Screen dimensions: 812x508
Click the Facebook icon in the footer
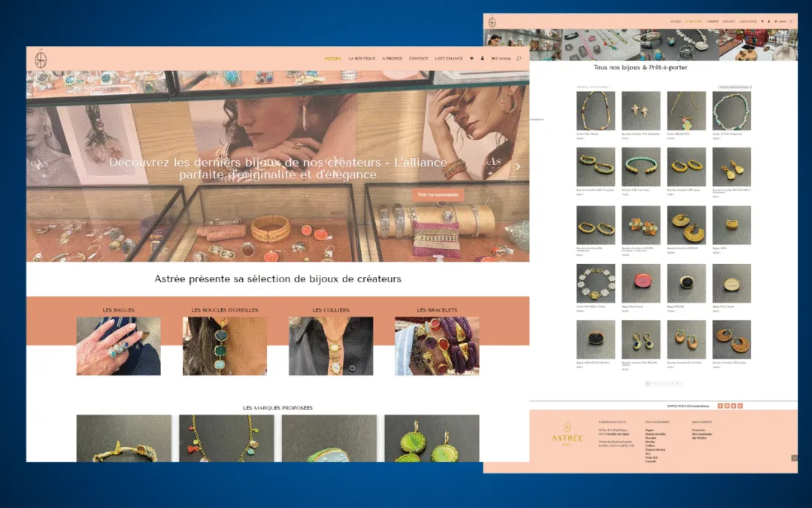720,406
